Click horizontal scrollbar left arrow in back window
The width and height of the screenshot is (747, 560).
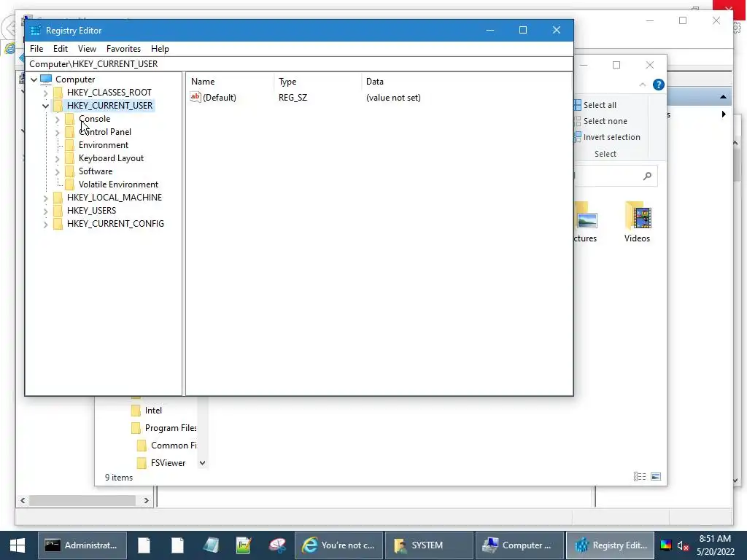pos(23,500)
